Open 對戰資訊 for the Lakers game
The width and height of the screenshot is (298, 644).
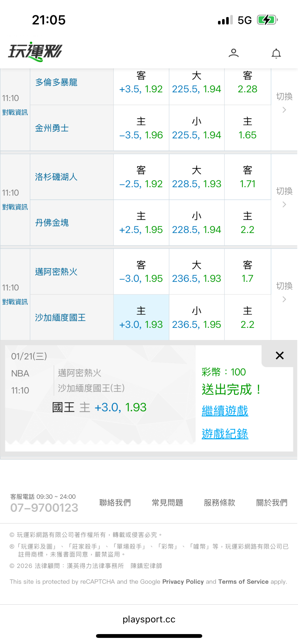tap(15, 207)
